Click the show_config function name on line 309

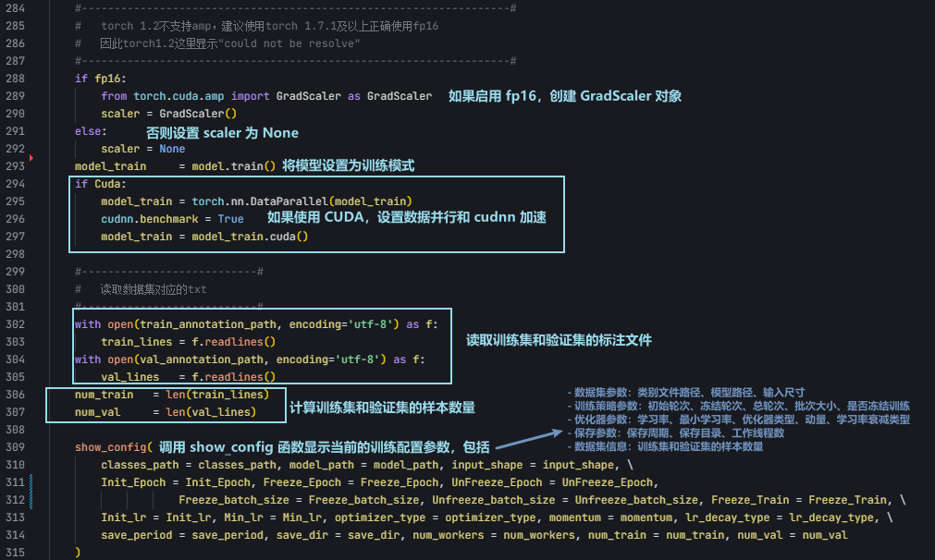point(108,447)
